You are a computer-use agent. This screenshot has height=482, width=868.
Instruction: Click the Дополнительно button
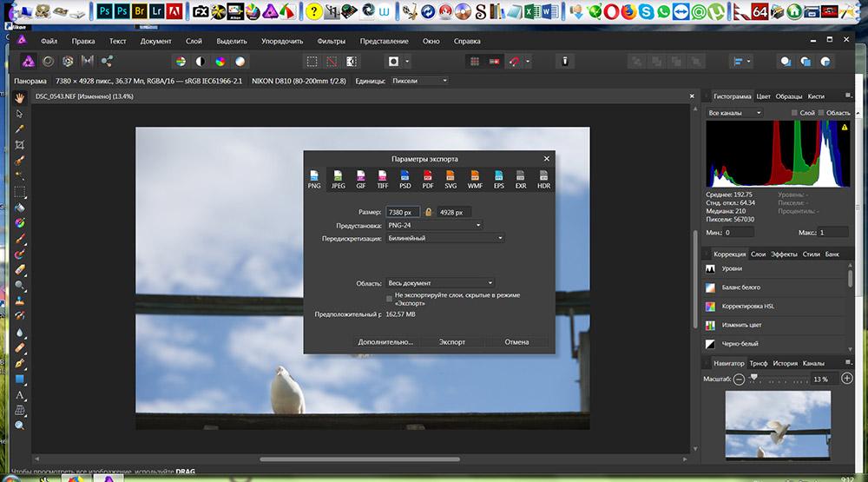click(385, 342)
